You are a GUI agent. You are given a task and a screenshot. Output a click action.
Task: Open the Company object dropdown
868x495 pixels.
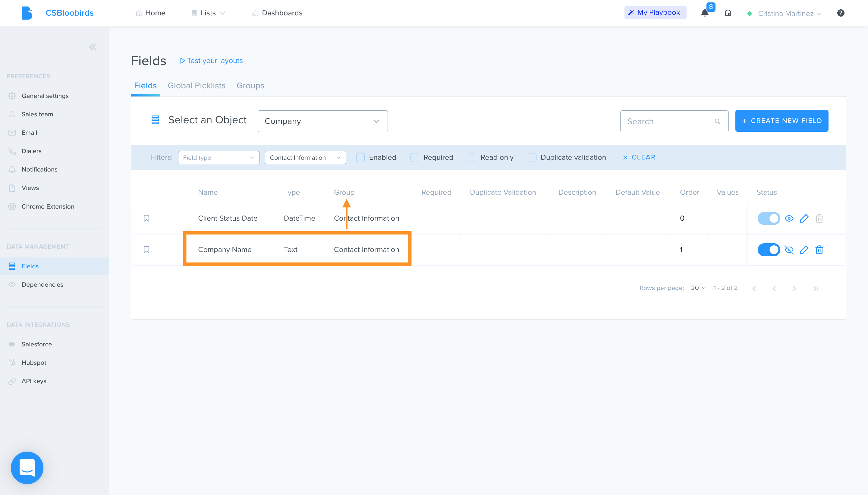pyautogui.click(x=322, y=121)
